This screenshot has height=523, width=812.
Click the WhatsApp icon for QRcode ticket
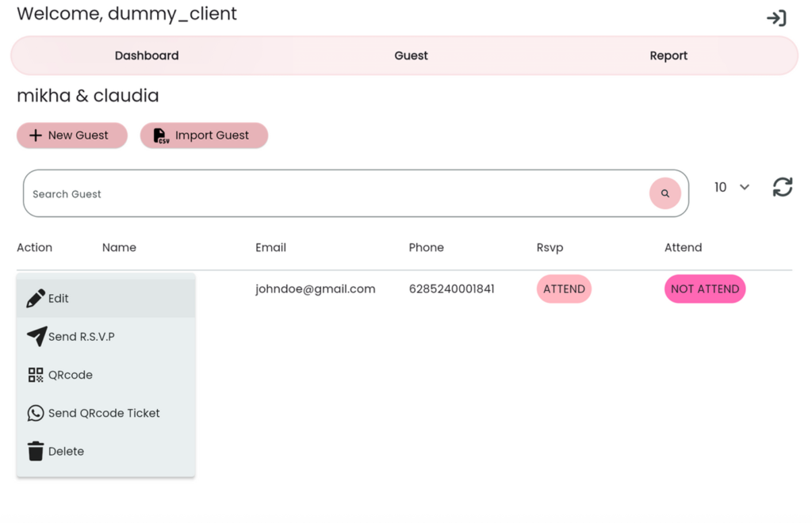point(36,413)
